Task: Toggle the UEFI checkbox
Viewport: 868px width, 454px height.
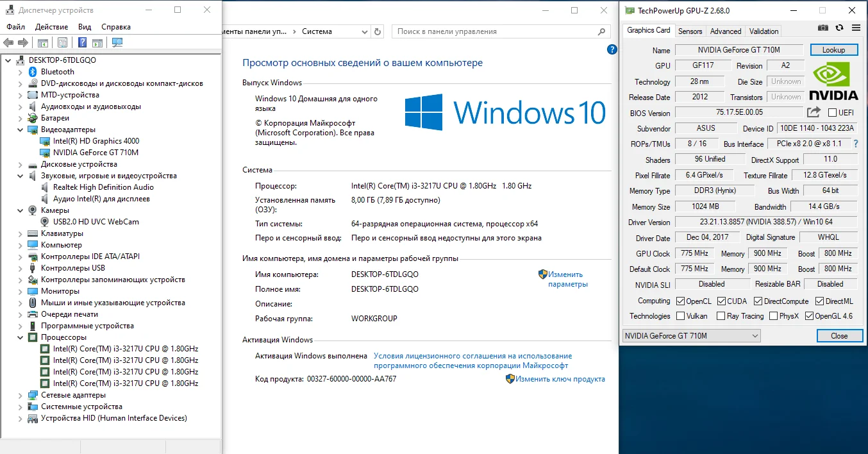Action: [x=832, y=113]
